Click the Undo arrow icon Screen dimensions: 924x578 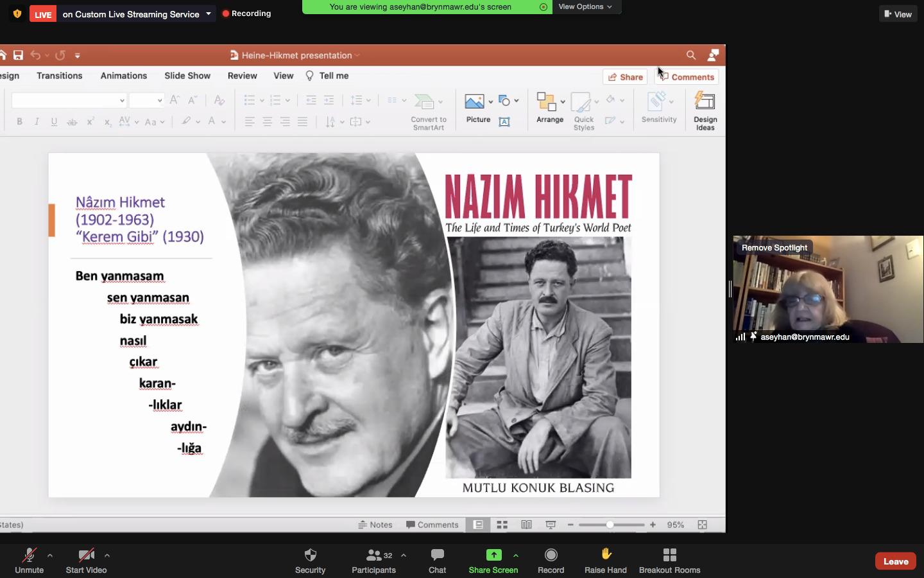(35, 55)
